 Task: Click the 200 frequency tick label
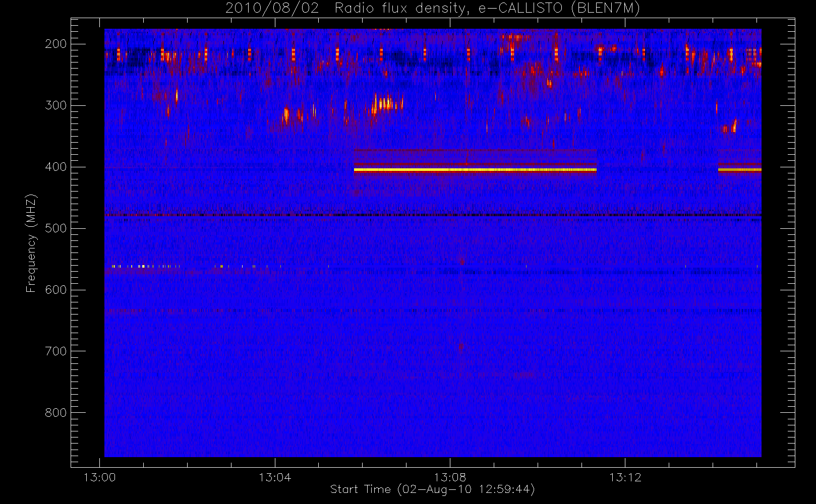[x=56, y=44]
